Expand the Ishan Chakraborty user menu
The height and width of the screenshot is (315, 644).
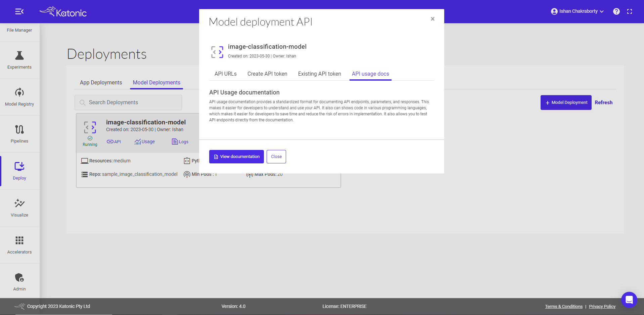577,11
